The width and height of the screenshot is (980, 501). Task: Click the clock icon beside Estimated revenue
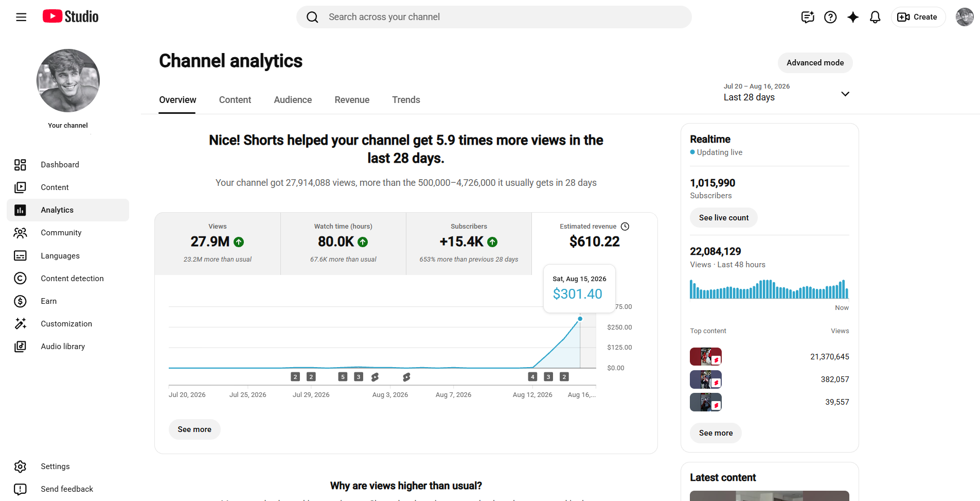(625, 227)
